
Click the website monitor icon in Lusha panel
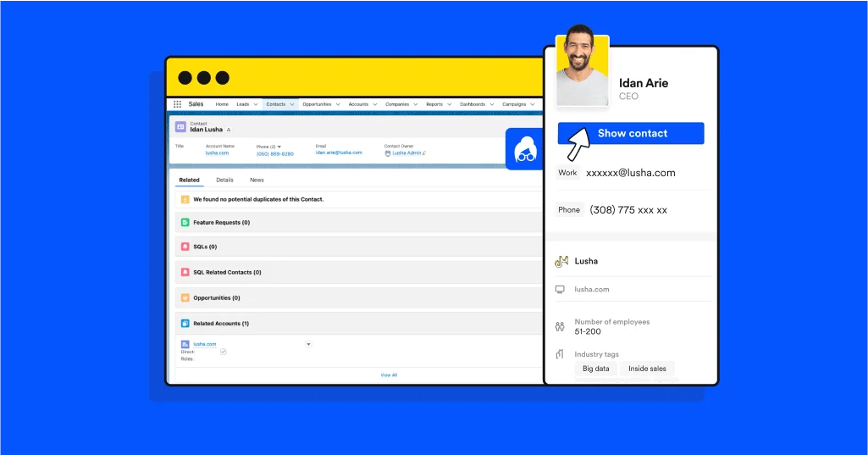(560, 289)
